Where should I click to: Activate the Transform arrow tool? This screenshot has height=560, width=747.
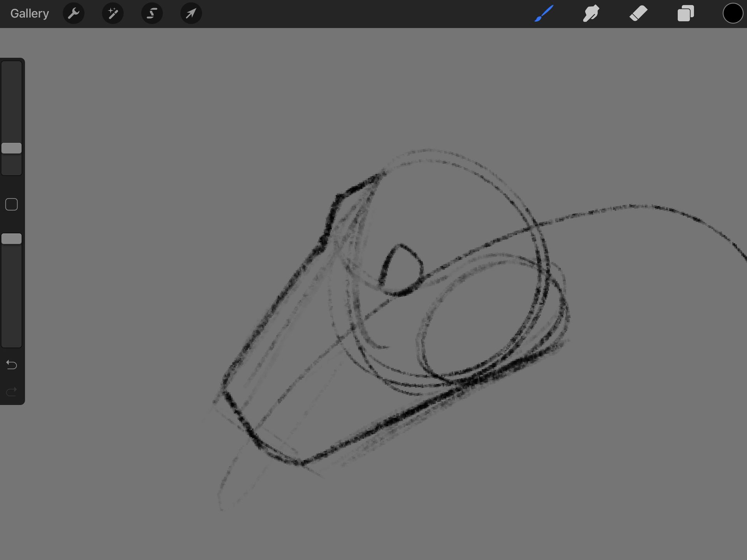click(x=191, y=14)
